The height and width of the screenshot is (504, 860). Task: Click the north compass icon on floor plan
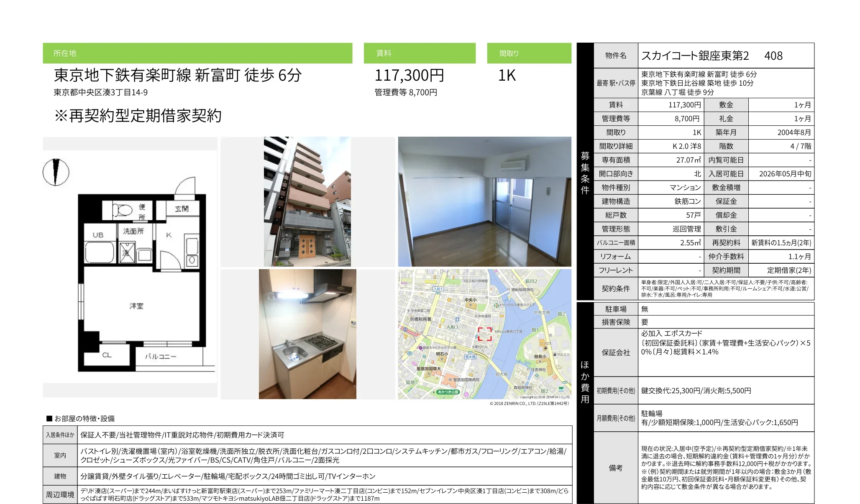pos(56,172)
